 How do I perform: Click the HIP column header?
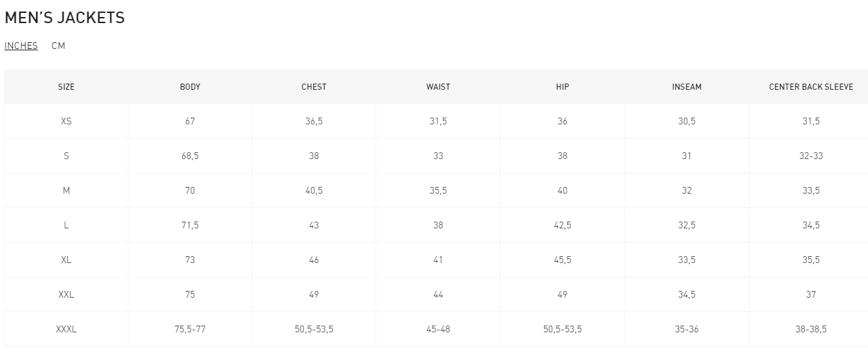coord(562,87)
